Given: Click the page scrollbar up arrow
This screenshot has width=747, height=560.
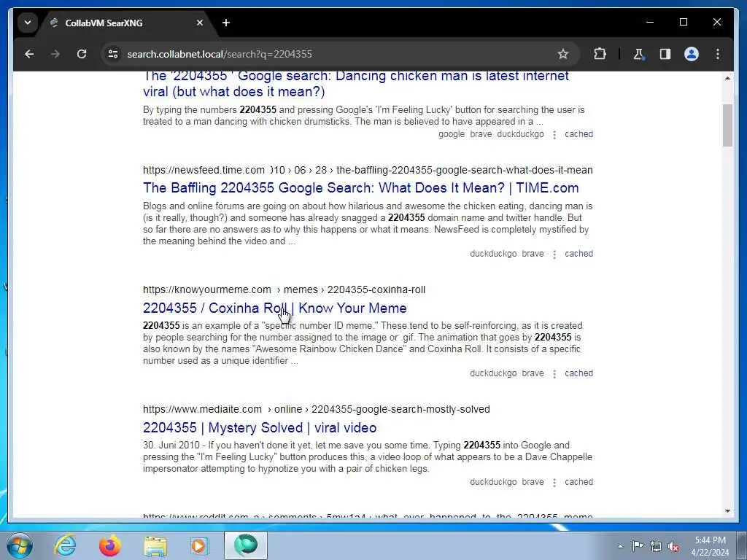Looking at the screenshot, I should pos(727,77).
